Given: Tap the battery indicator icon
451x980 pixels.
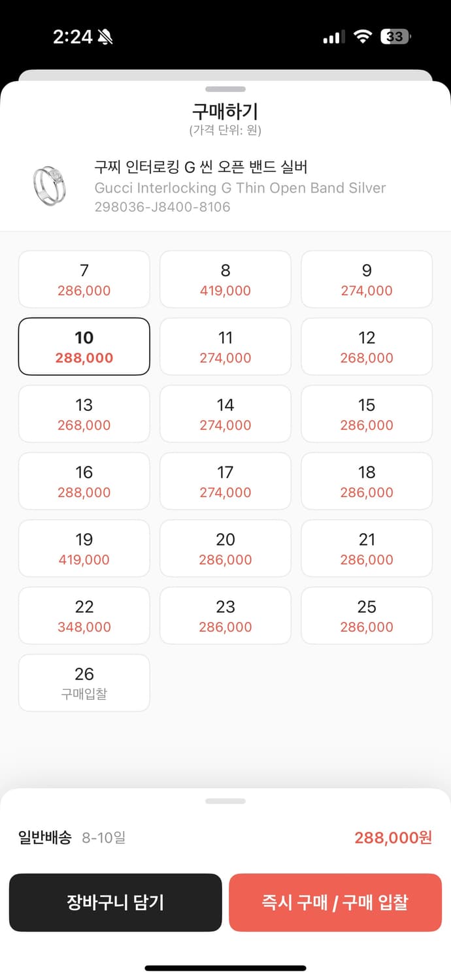Looking at the screenshot, I should coord(396,37).
